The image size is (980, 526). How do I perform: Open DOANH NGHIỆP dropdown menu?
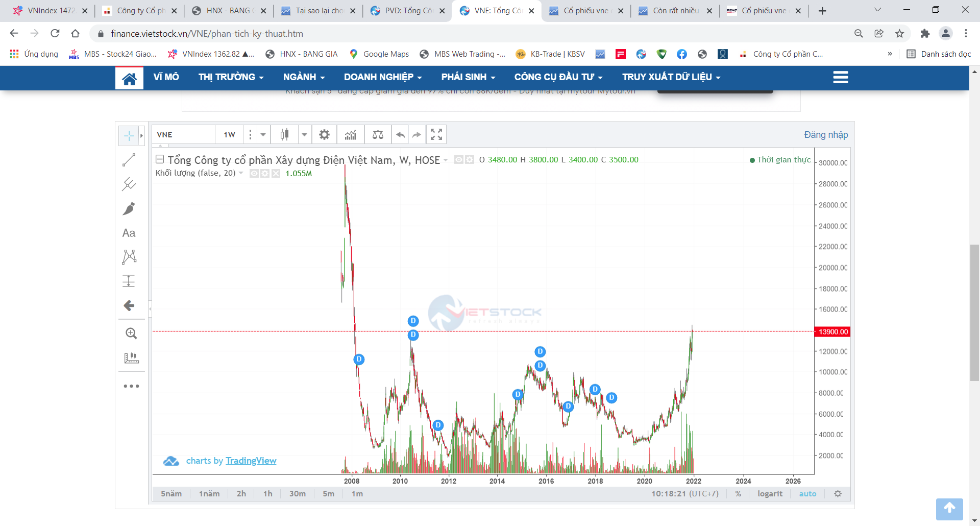[x=383, y=77]
